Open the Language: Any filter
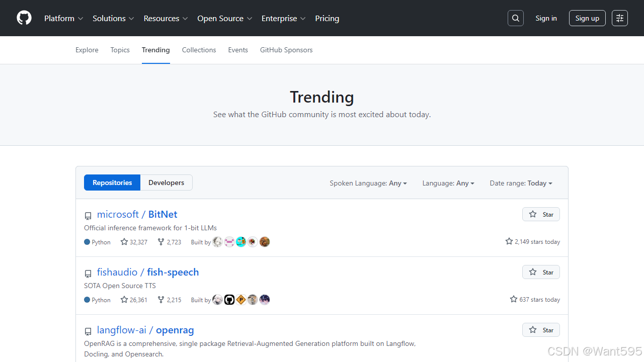This screenshot has width=644, height=362. coord(448,183)
